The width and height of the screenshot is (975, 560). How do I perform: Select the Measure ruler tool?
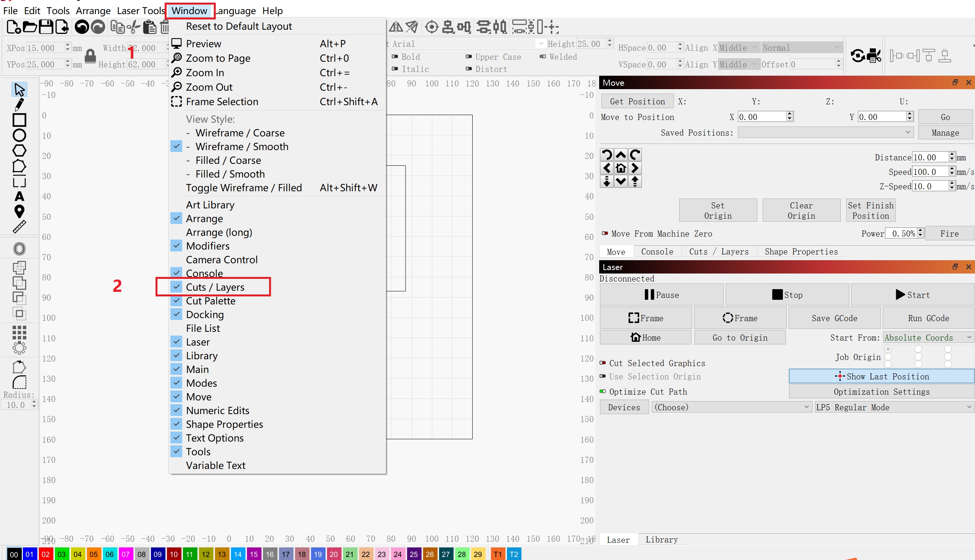[x=19, y=227]
